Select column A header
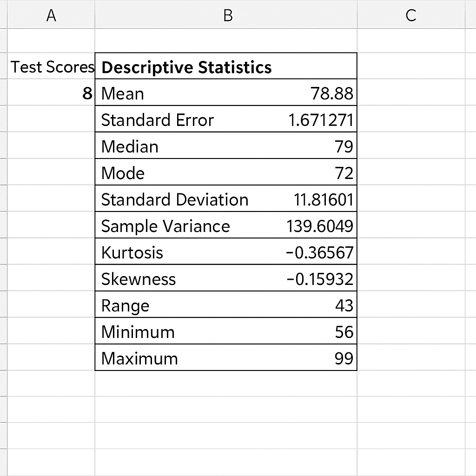 pyautogui.click(x=51, y=16)
